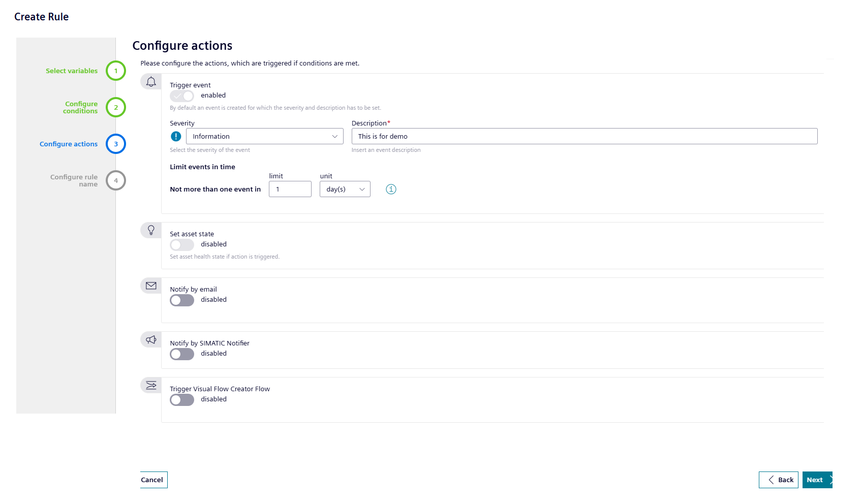Image resolution: width=862 pixels, height=504 pixels.
Task: Turn on the Notify by email switch
Action: click(x=182, y=300)
